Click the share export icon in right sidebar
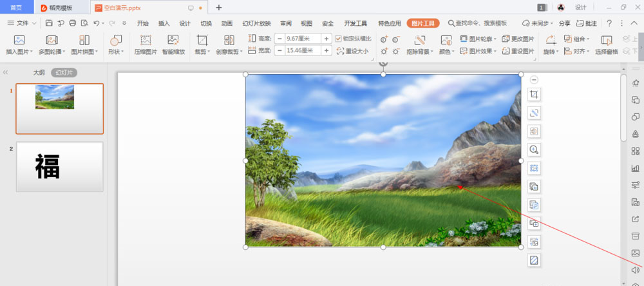 (x=636, y=219)
